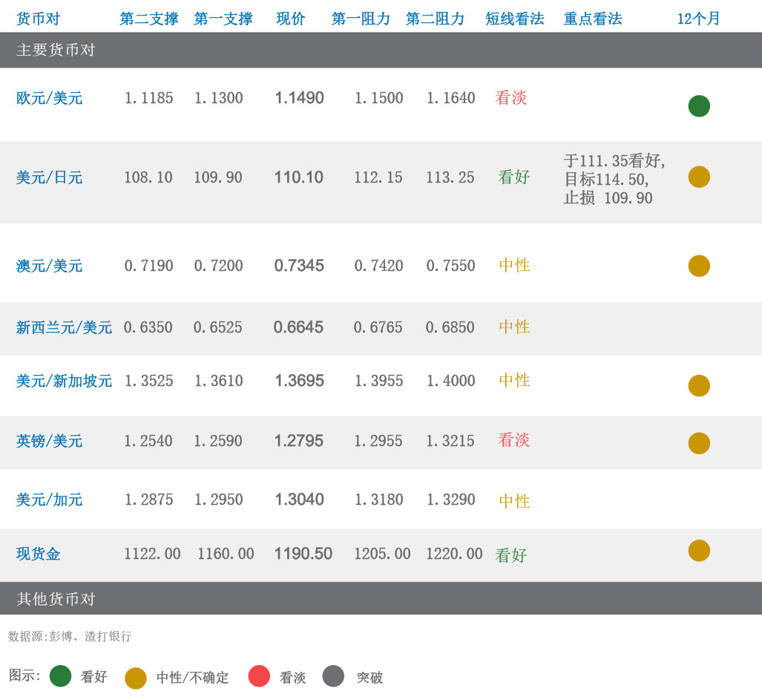Click the yellow 12-month dot for 澳元/美元
762x700 pixels.
coord(699,266)
